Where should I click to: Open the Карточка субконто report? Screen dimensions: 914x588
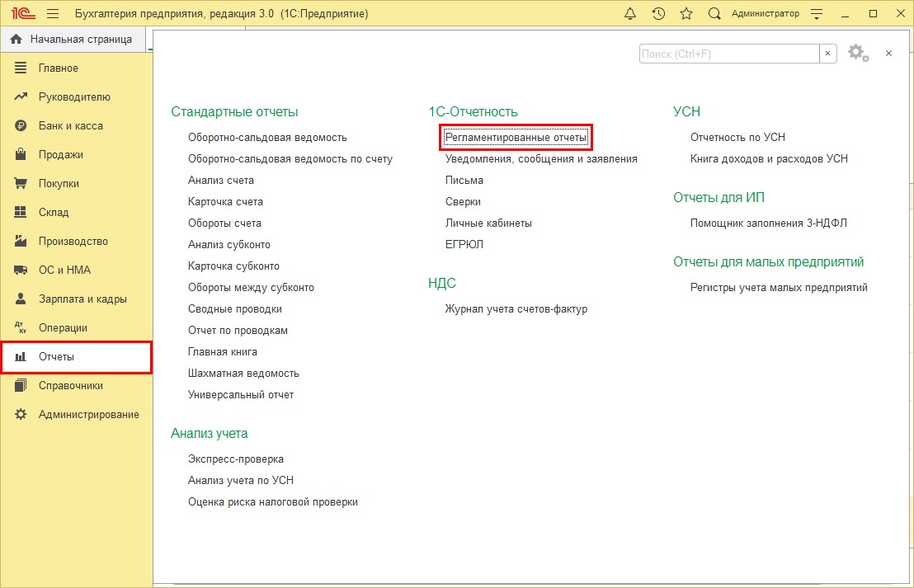tap(233, 266)
